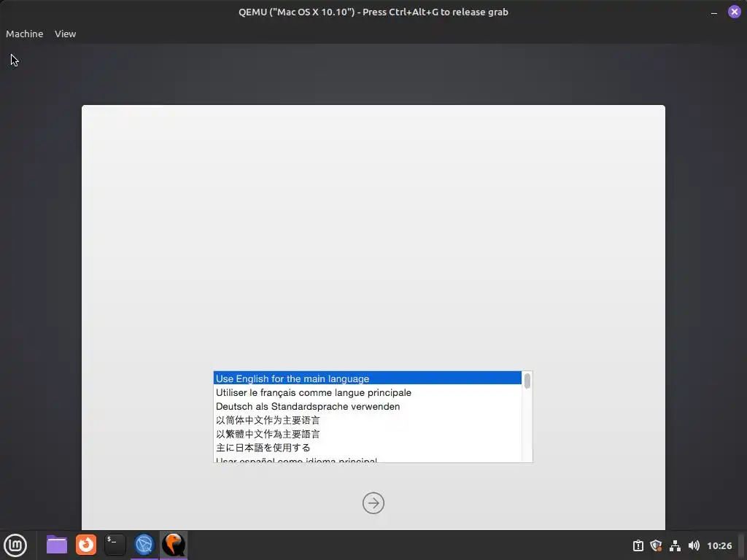Image resolution: width=747 pixels, height=560 pixels.
Task: Click the continue arrow button below the language list
Action: click(373, 503)
